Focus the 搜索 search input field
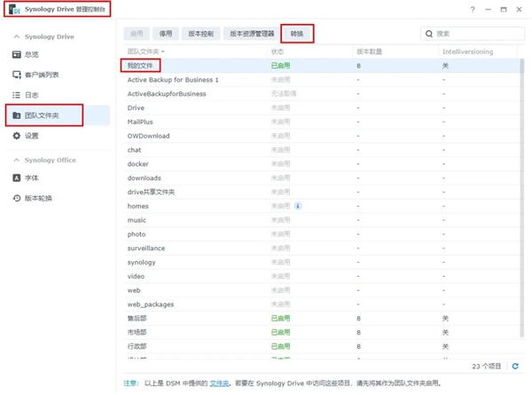 pos(473,34)
